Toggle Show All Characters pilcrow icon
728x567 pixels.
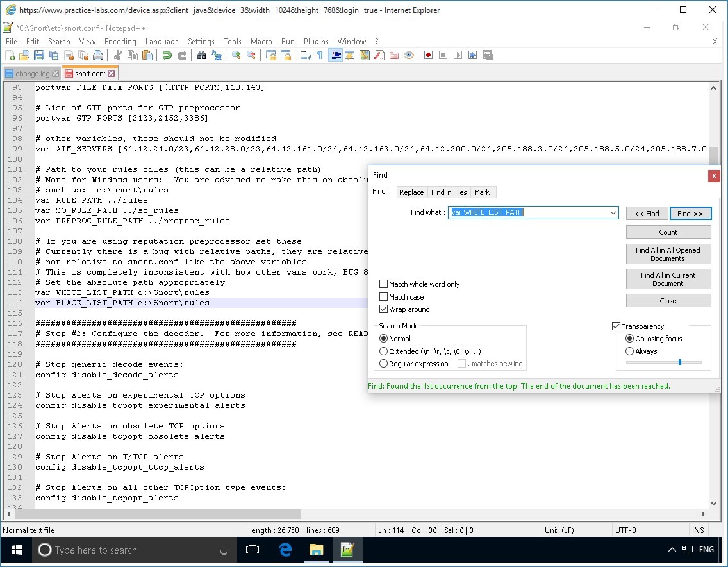[320, 56]
